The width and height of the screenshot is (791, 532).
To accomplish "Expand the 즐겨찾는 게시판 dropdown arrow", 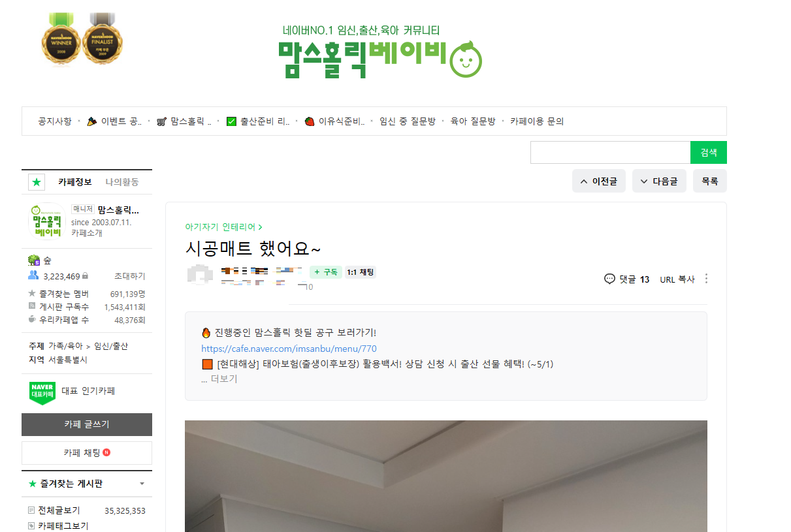I will 142,484.
